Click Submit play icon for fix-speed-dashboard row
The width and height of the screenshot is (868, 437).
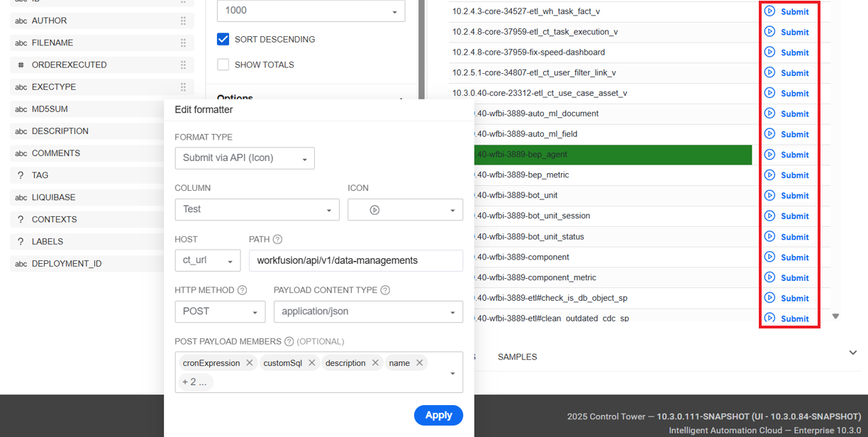click(x=769, y=52)
